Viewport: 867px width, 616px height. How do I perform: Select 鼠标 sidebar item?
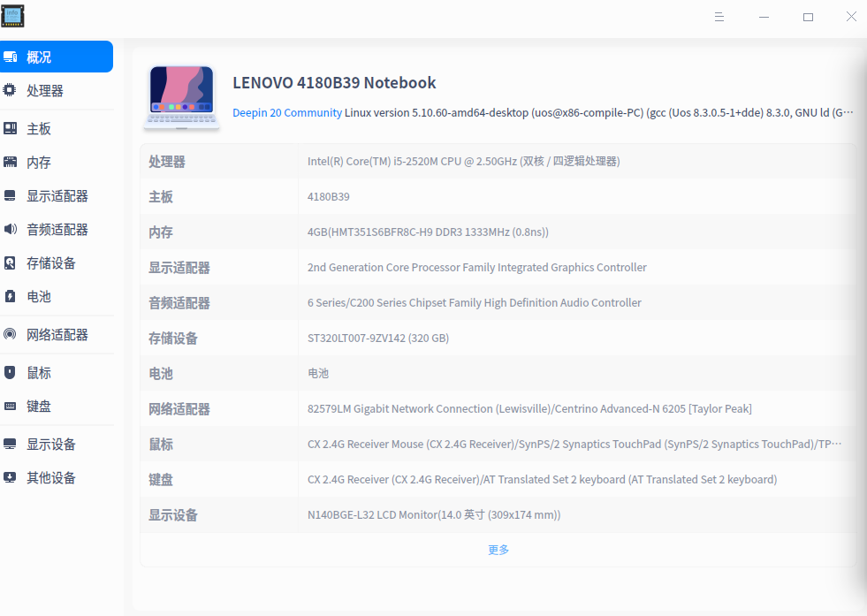(57, 373)
